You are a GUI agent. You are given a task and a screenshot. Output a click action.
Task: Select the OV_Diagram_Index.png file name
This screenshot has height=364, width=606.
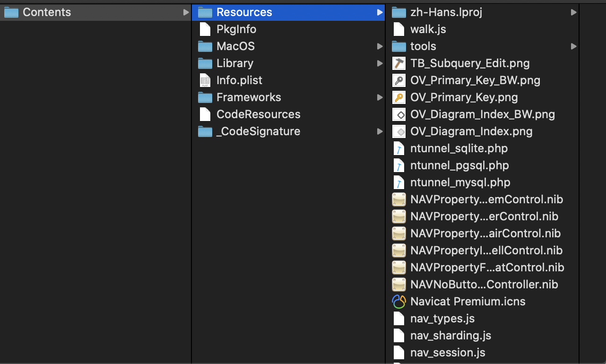click(x=471, y=131)
